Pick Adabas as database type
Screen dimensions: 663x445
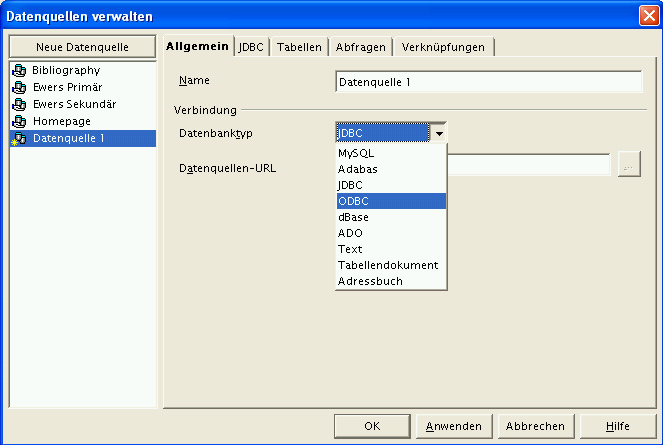tap(391, 169)
